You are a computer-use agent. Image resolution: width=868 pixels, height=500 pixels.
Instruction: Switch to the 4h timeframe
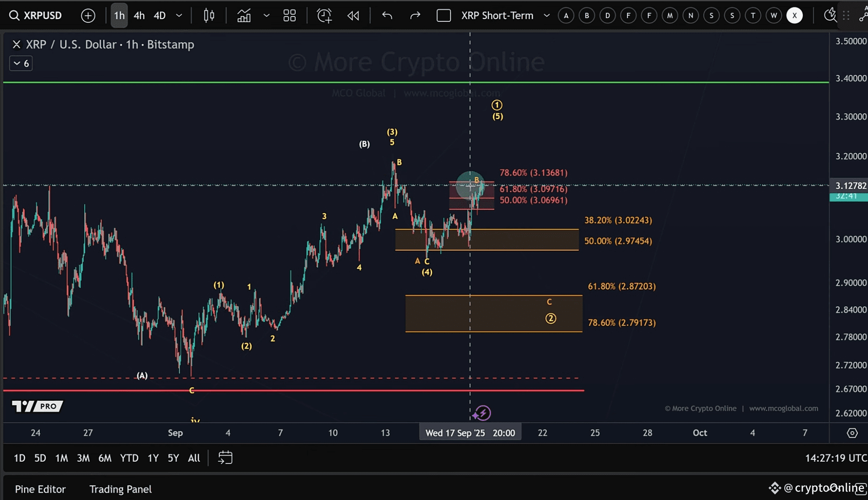(138, 15)
